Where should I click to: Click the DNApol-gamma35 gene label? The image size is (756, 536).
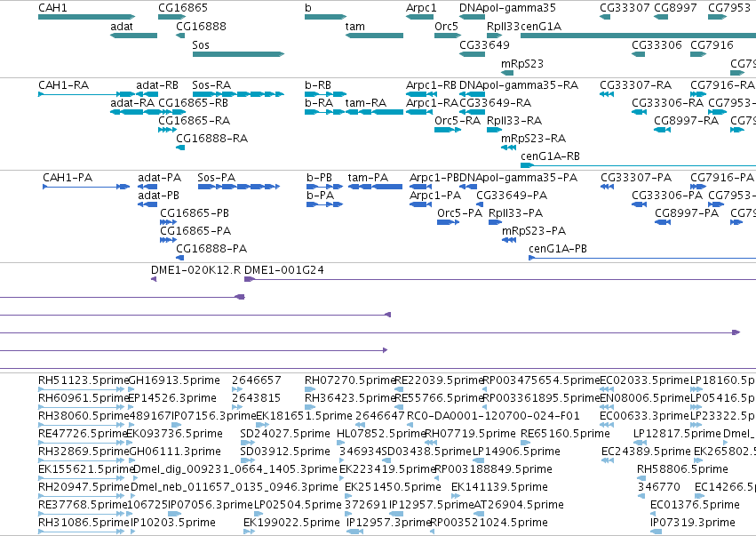click(x=507, y=8)
